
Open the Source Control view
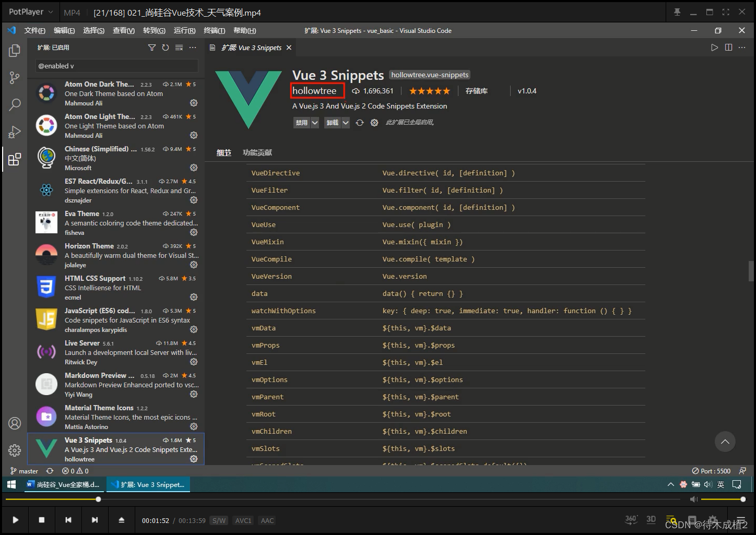15,78
